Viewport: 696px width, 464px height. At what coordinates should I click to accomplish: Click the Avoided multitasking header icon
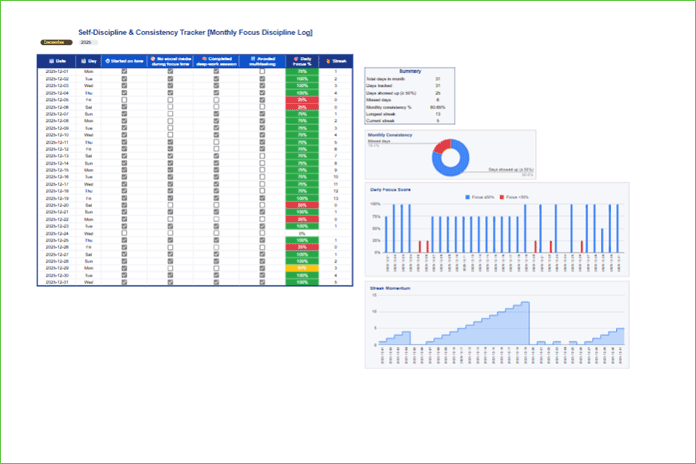[253, 59]
